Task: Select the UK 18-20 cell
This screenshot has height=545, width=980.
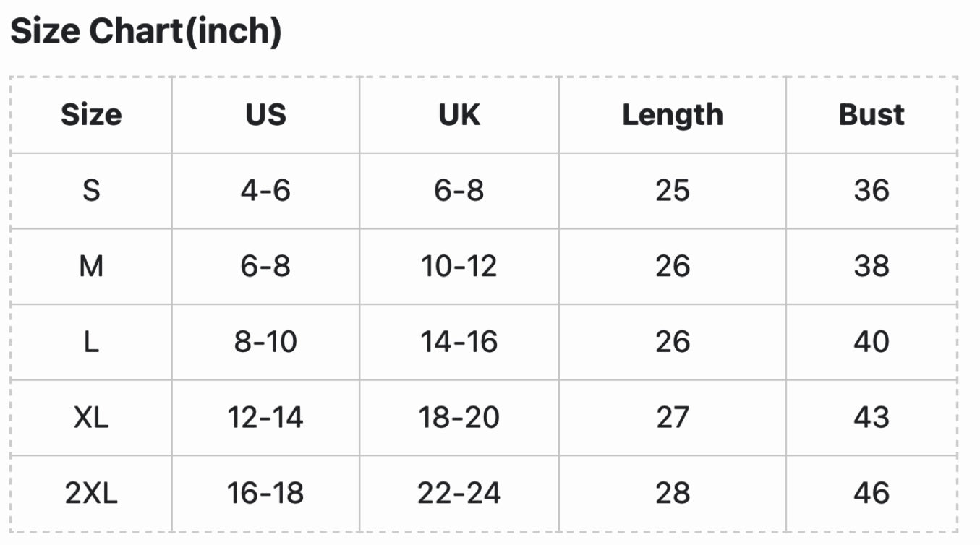Action: [x=459, y=418]
